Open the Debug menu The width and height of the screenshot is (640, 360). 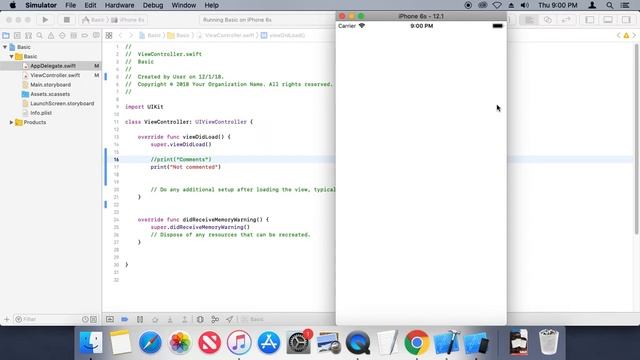click(x=153, y=5)
